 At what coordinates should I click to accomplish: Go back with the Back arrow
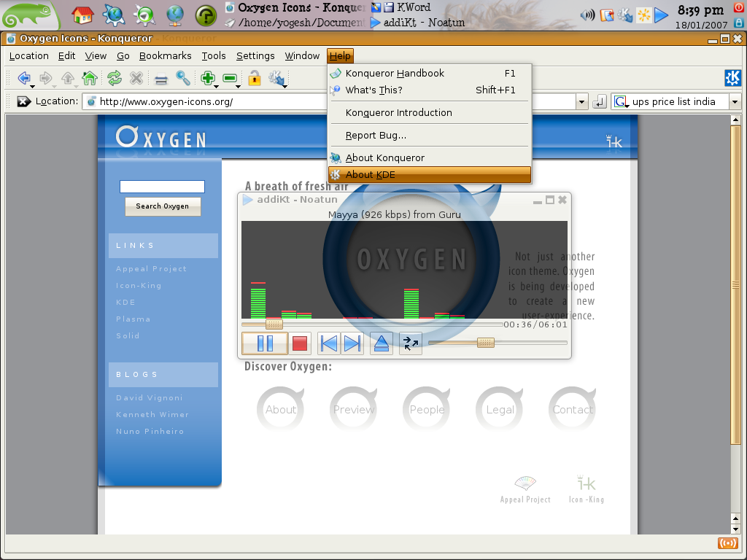click(x=23, y=77)
